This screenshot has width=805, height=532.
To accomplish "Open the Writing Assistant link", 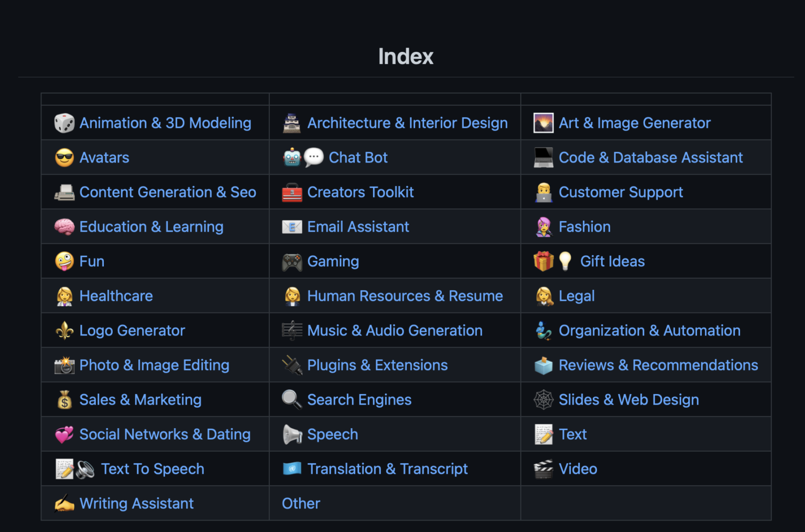I will pyautogui.click(x=136, y=504).
